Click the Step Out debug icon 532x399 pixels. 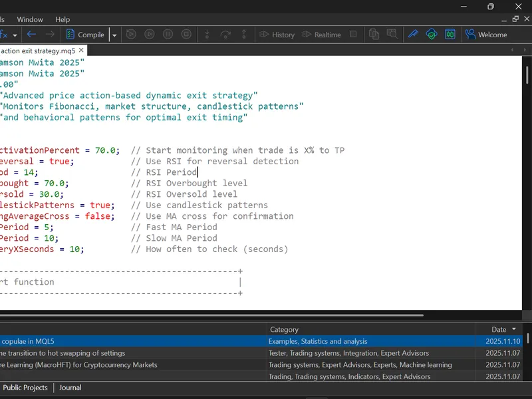244,35
